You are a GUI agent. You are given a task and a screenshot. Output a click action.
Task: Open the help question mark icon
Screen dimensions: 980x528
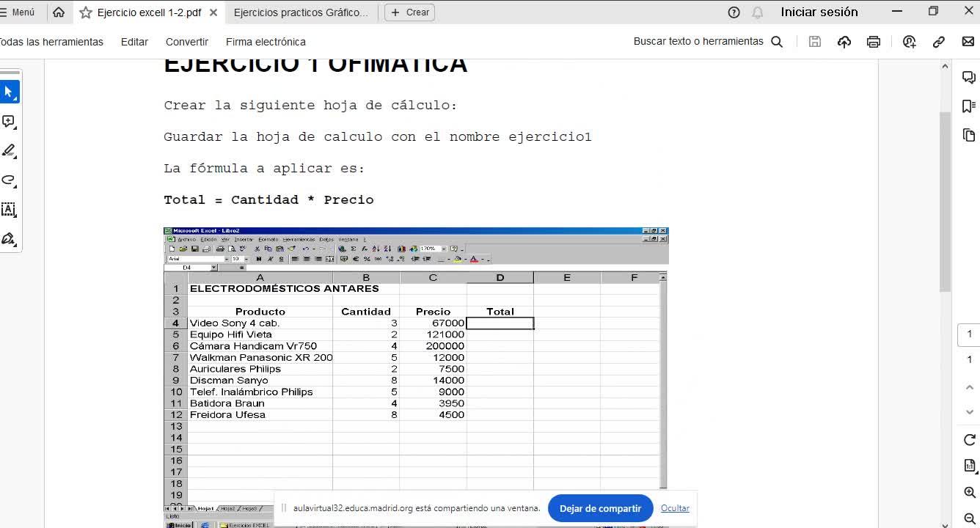click(x=734, y=12)
